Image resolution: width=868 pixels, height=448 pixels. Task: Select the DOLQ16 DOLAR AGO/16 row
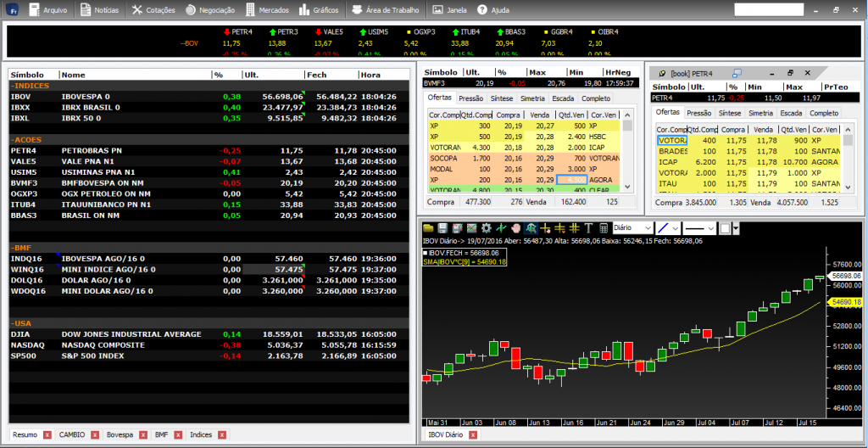pyautogui.click(x=209, y=280)
